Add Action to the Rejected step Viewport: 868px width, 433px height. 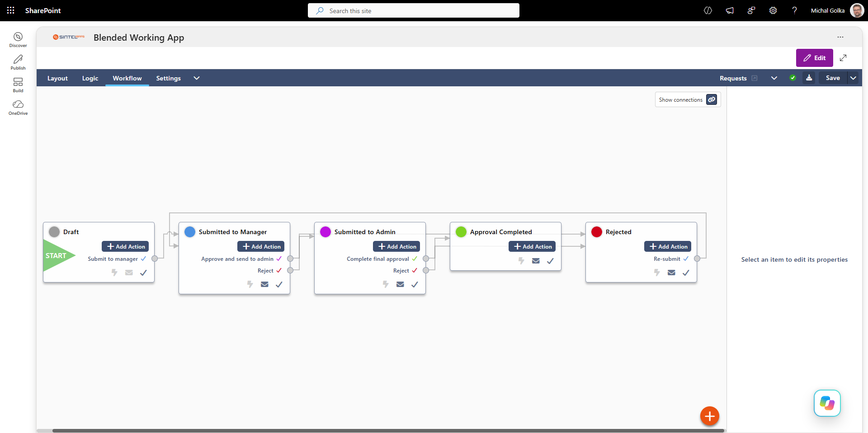[x=668, y=246]
